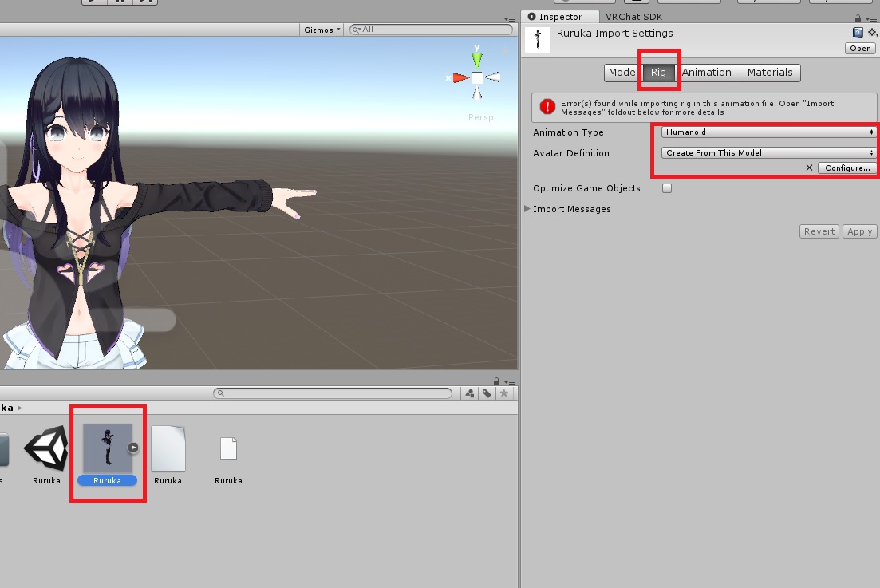
Task: Open the Gizmos dropdown menu
Action: coord(322,30)
